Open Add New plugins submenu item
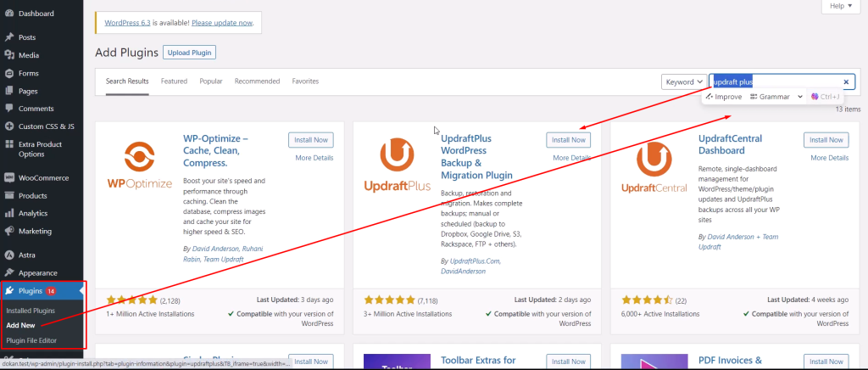The height and width of the screenshot is (370, 868). click(x=20, y=325)
